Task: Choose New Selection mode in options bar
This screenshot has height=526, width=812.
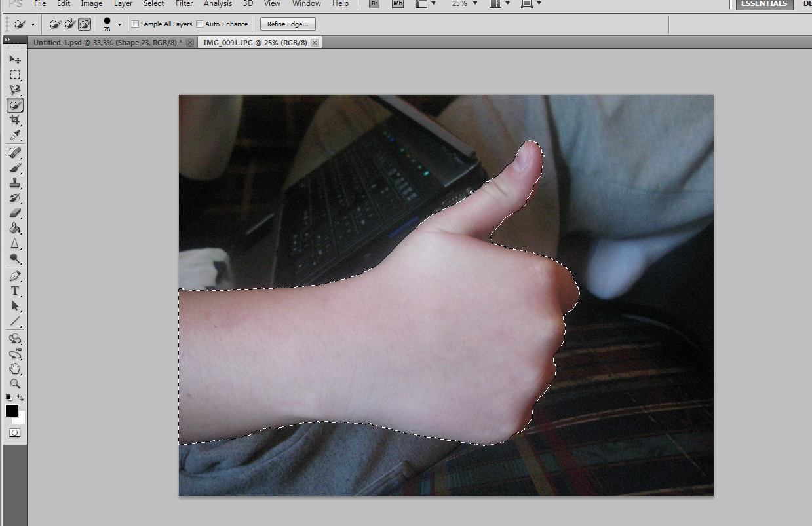Action: [x=56, y=24]
